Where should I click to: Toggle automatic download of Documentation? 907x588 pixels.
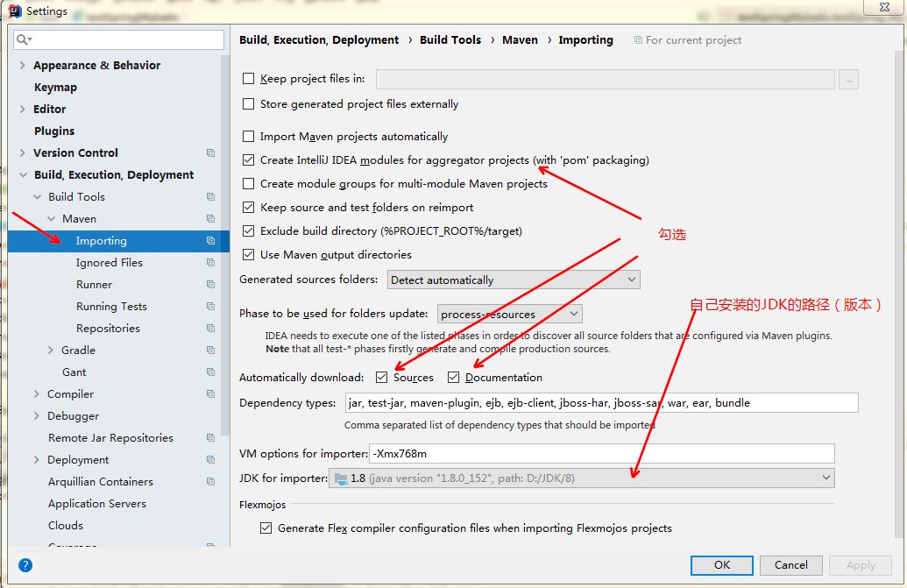pyautogui.click(x=454, y=378)
